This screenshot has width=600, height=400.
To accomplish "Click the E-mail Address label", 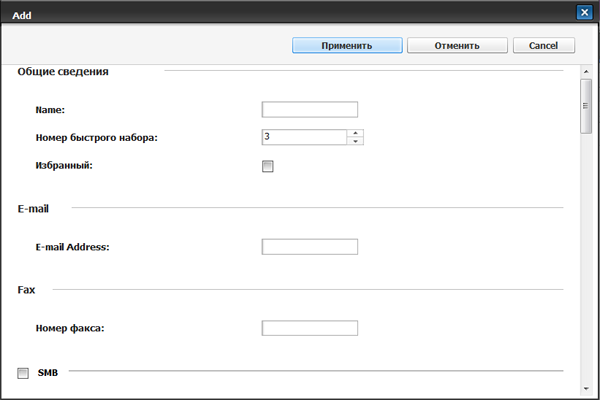I will pos(72,247).
